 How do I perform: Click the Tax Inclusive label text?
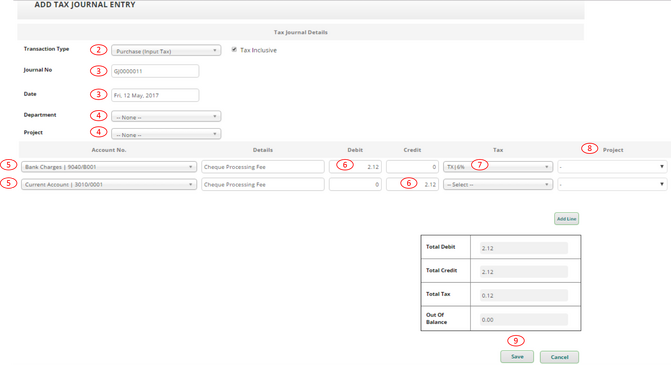(258, 50)
